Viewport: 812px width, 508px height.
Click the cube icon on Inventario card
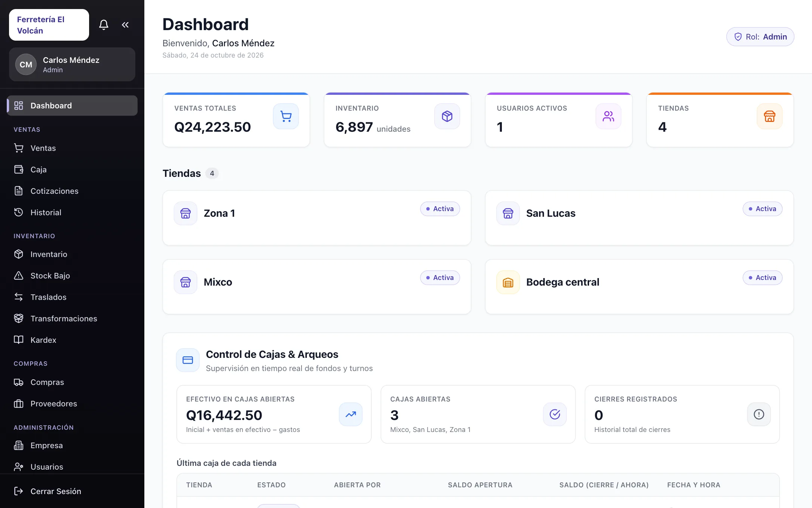tap(447, 116)
